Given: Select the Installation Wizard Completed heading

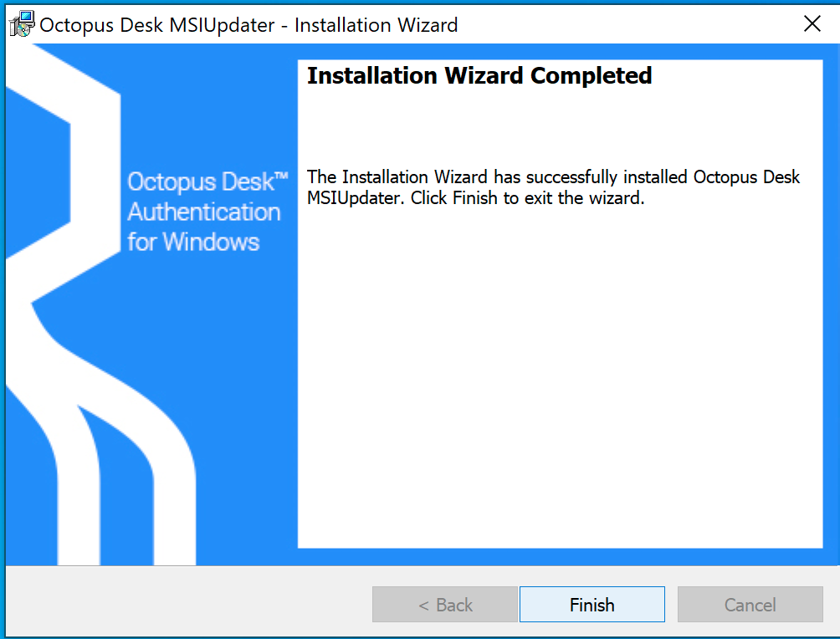Looking at the screenshot, I should (479, 75).
